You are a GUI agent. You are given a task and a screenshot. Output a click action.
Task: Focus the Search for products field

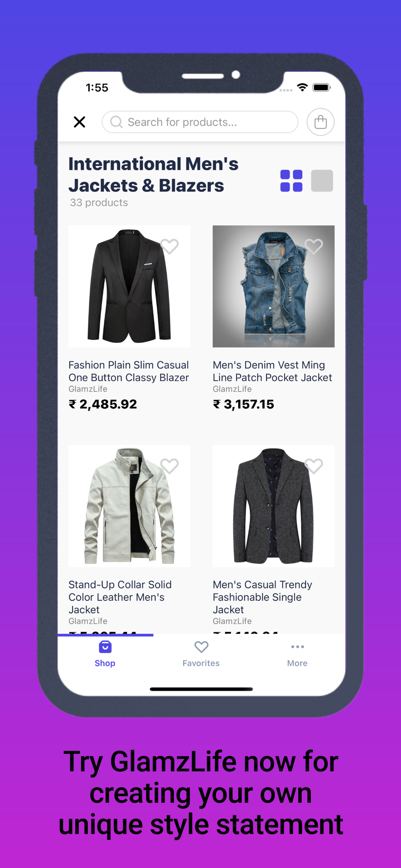pos(200,122)
